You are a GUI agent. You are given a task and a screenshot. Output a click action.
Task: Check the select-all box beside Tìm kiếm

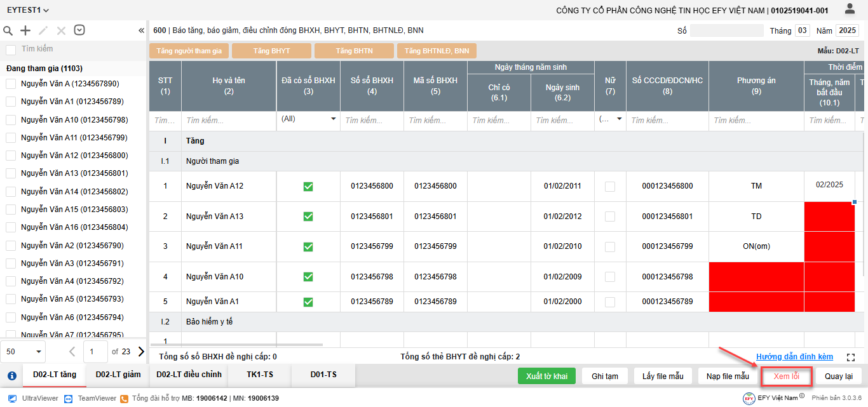click(11, 50)
